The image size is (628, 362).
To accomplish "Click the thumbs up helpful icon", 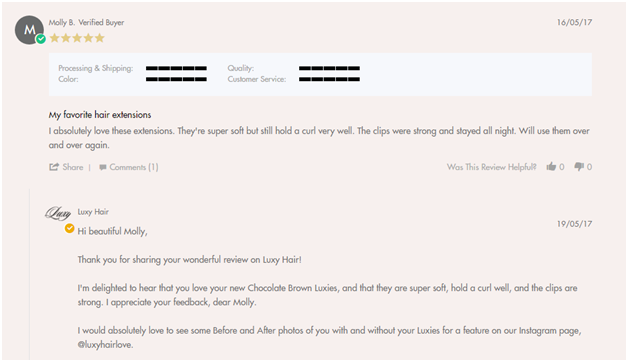I will pos(551,166).
